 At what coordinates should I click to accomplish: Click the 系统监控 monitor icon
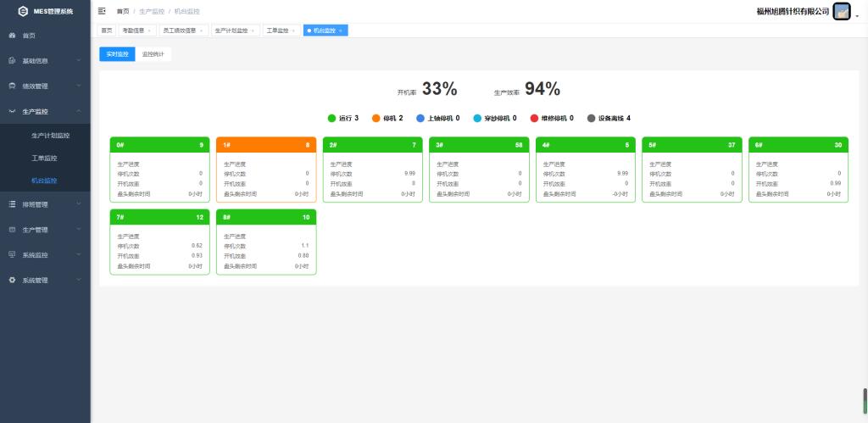(x=12, y=254)
